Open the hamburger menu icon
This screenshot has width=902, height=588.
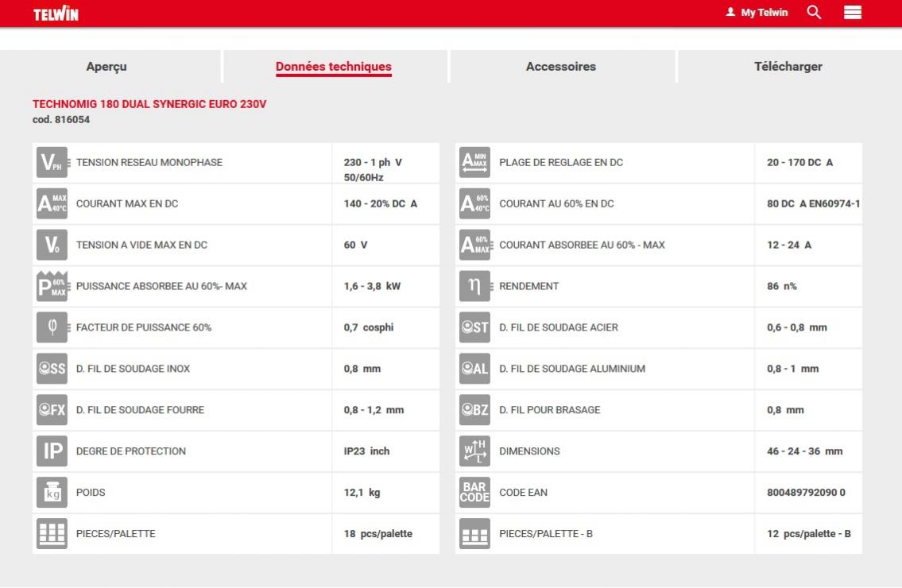pos(853,13)
